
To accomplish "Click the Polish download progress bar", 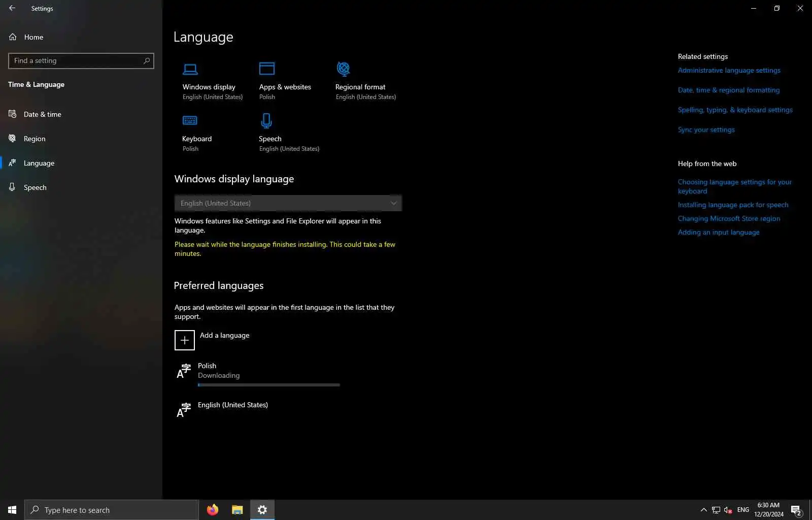I will 269,385.
